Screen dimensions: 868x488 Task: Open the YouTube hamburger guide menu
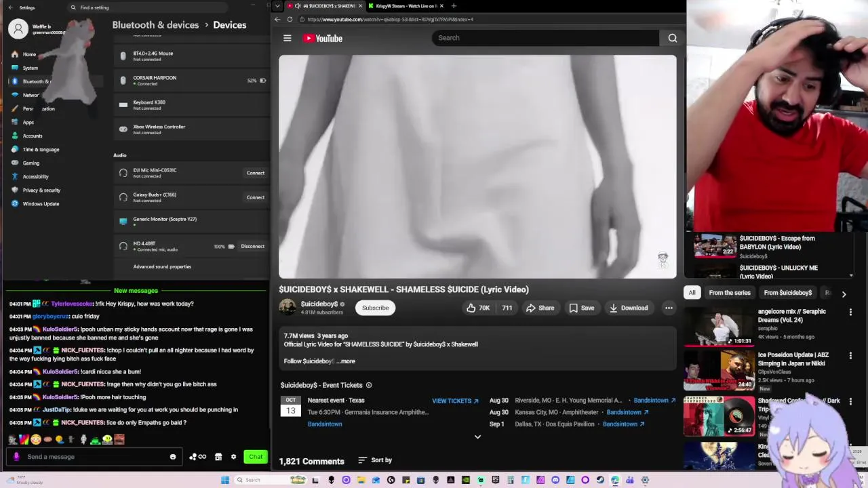pyautogui.click(x=288, y=39)
